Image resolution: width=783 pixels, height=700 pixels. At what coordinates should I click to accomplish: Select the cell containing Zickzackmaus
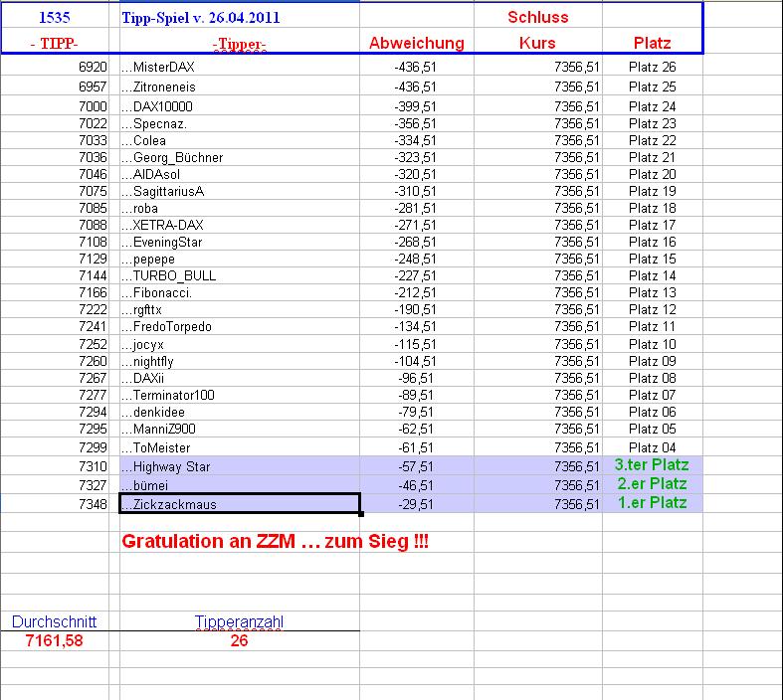coord(239,503)
